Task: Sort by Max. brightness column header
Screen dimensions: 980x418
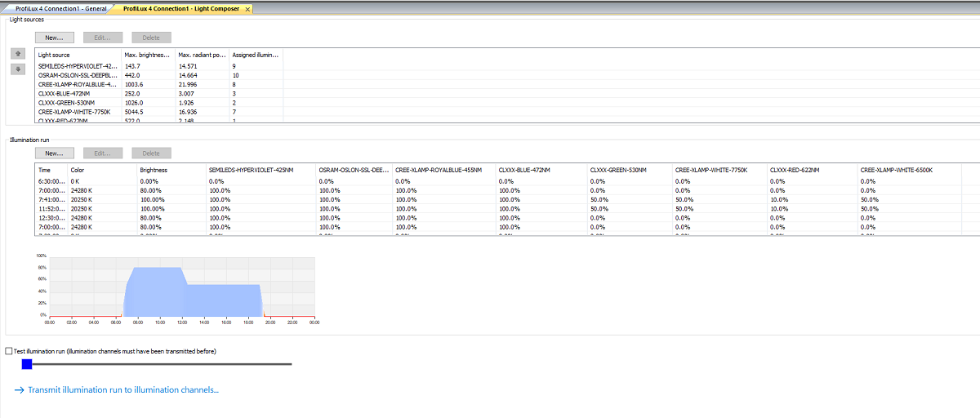Action: [149, 55]
